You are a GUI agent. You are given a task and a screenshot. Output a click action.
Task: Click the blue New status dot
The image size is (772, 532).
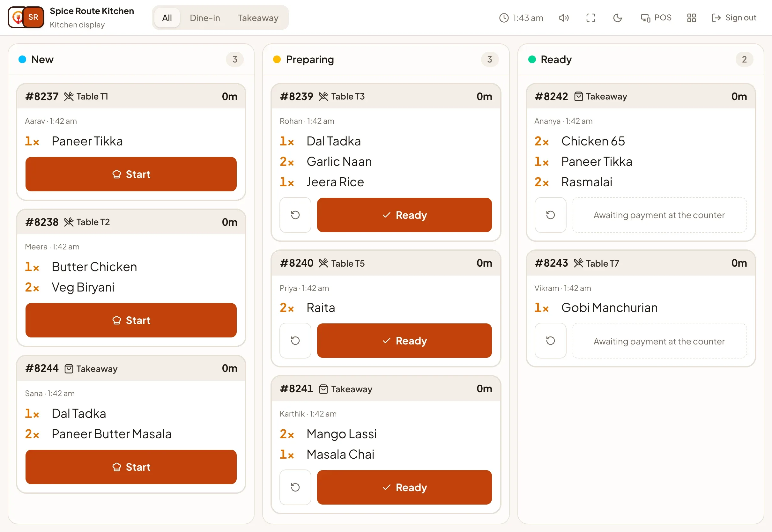click(x=22, y=59)
